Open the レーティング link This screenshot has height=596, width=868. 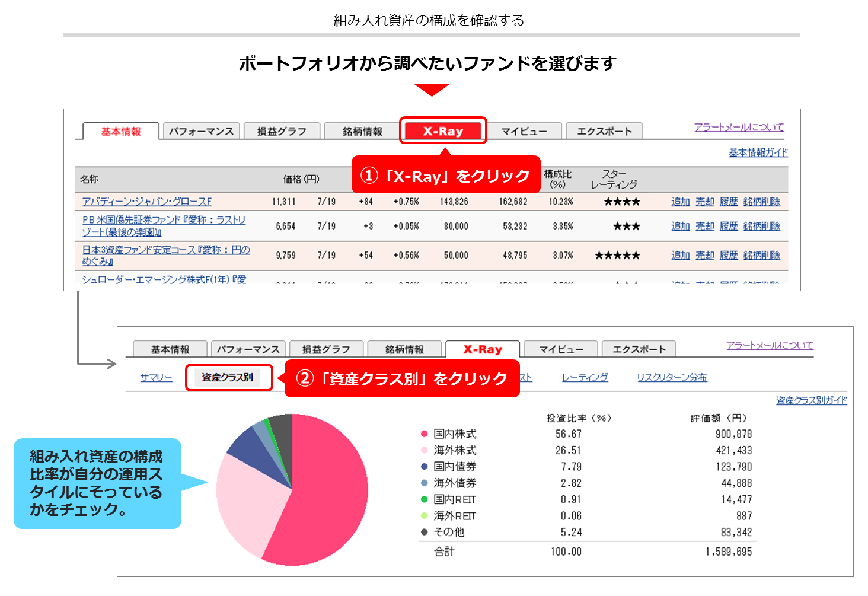point(585,378)
